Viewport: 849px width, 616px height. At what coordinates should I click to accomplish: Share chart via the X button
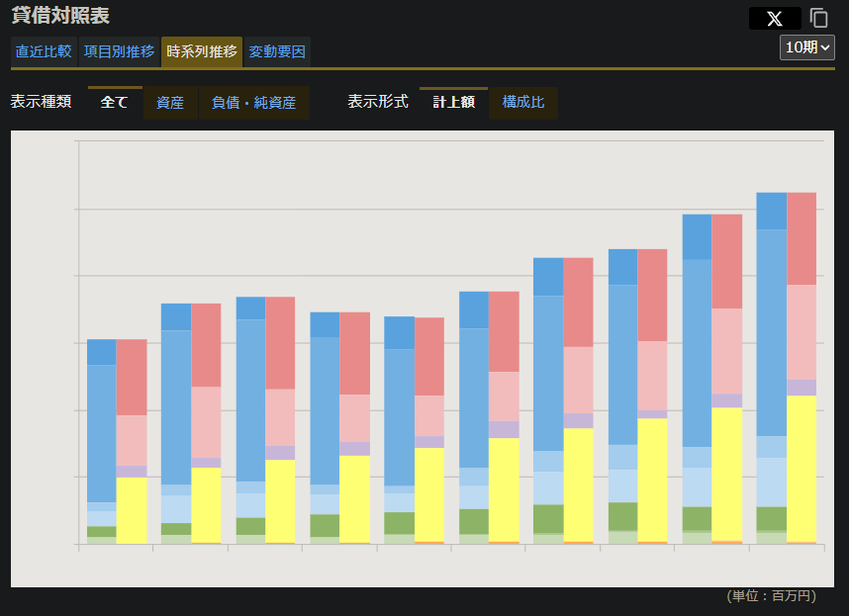coord(775,19)
